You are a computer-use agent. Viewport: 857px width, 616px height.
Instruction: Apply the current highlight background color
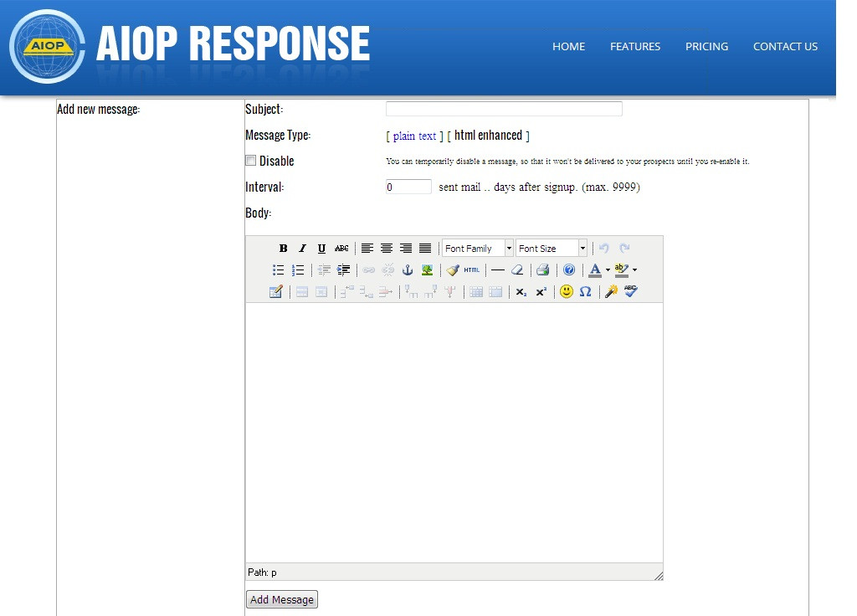[622, 269]
